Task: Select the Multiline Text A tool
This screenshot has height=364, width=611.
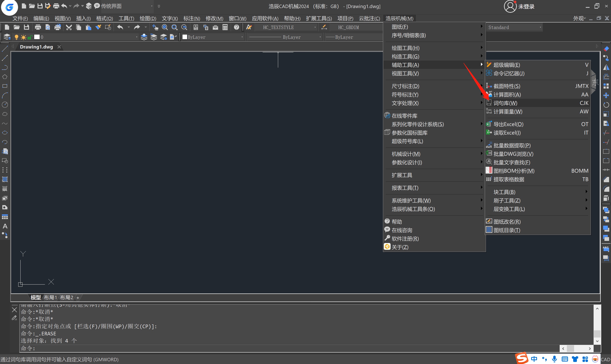Action: tap(5, 226)
